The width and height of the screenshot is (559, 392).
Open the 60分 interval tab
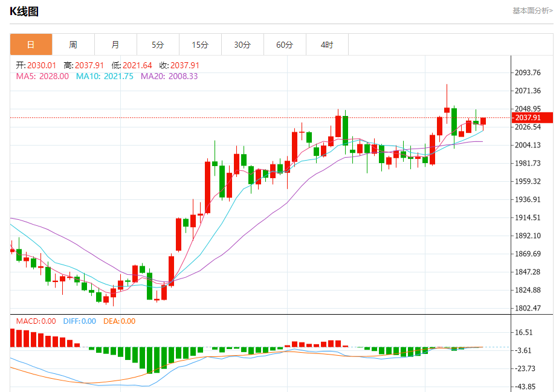(285, 45)
